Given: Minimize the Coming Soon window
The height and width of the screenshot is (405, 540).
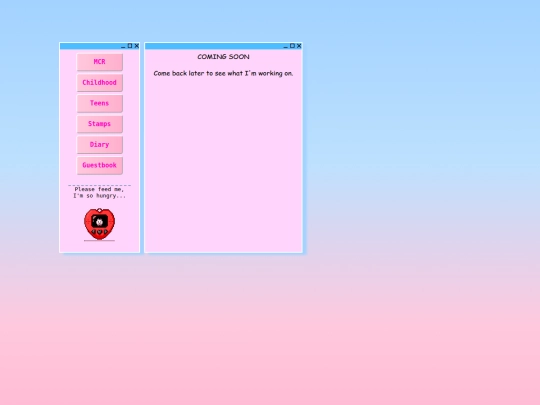Looking at the screenshot, I should [x=285, y=46].
